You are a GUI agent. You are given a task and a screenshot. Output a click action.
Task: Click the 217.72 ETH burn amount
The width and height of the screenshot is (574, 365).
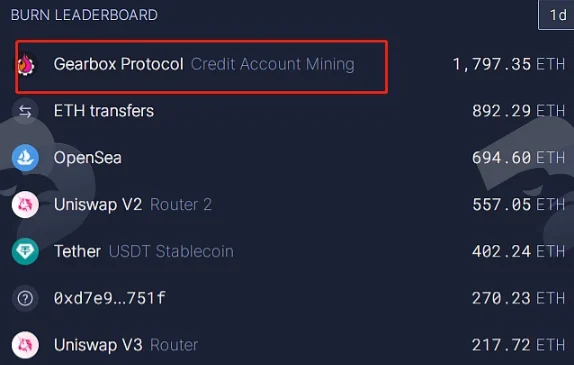click(x=518, y=345)
